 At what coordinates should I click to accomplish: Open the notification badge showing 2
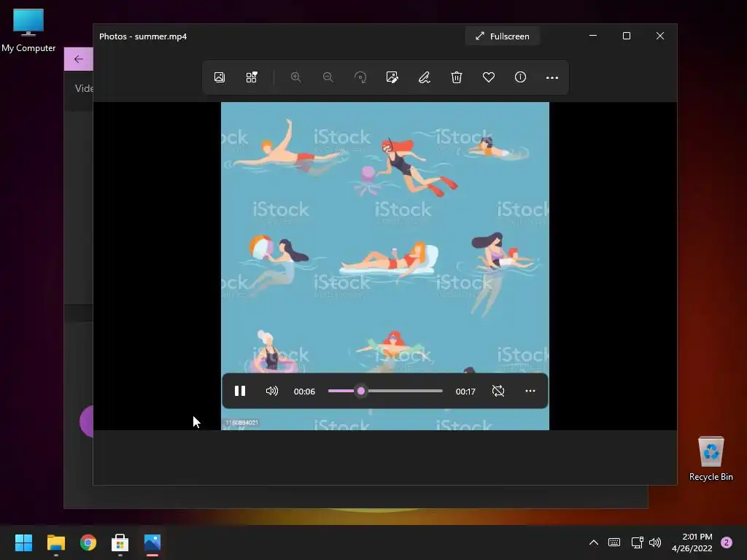tap(727, 542)
